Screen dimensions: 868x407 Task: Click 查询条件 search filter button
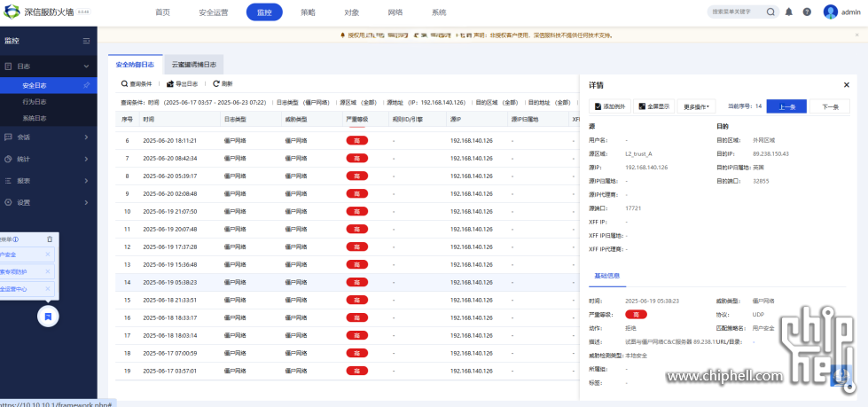[x=137, y=84]
